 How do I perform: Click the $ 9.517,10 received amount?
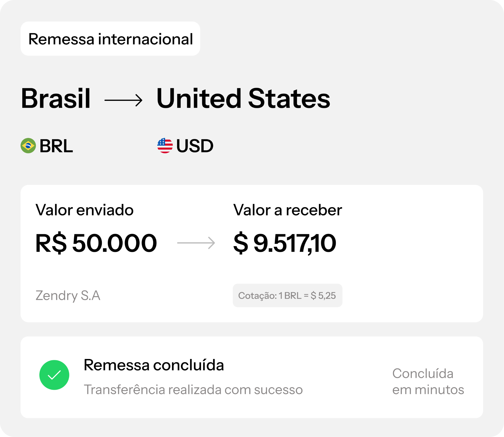tap(285, 243)
